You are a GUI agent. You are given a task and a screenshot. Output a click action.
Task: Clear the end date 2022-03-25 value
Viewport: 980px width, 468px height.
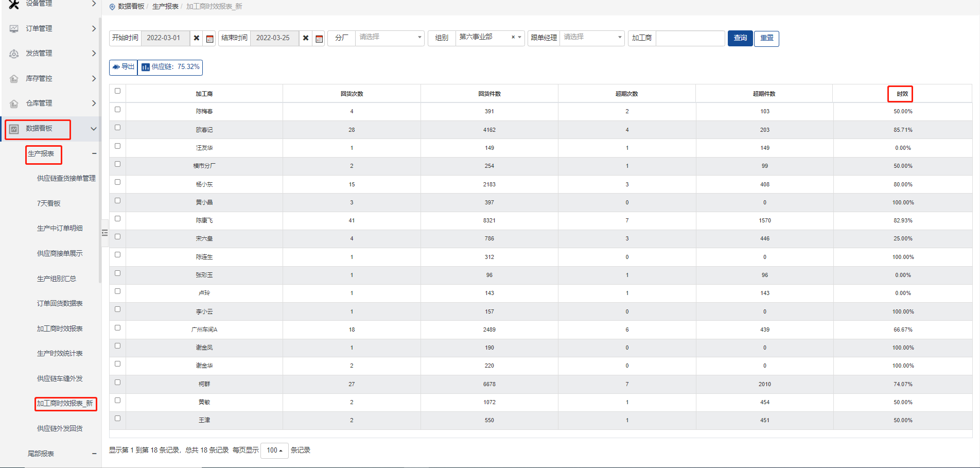pos(306,38)
